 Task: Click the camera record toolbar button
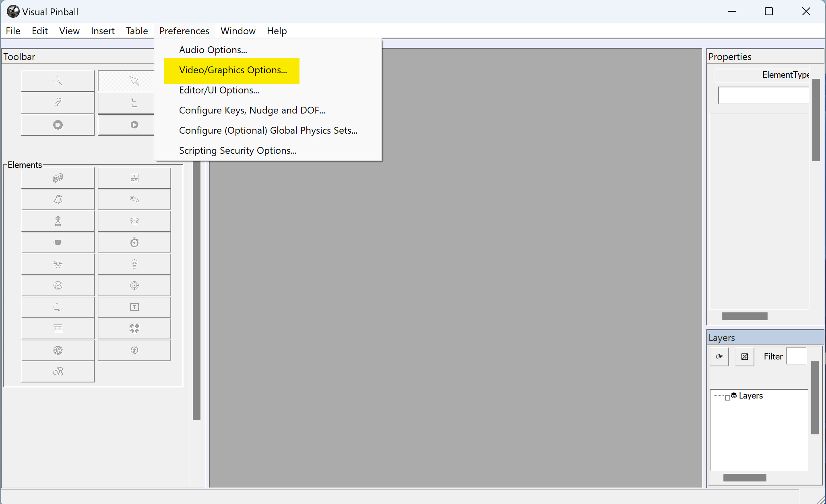tap(58, 125)
